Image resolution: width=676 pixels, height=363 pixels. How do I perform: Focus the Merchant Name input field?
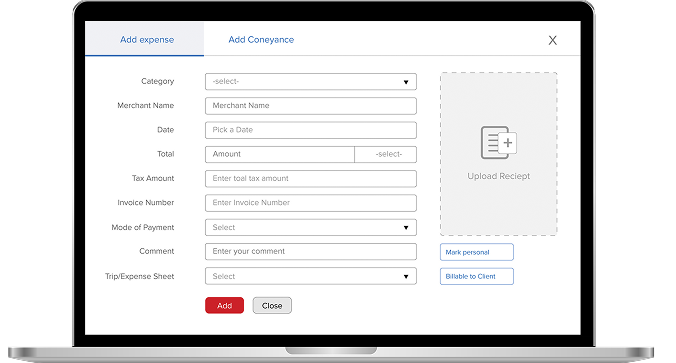click(x=311, y=106)
